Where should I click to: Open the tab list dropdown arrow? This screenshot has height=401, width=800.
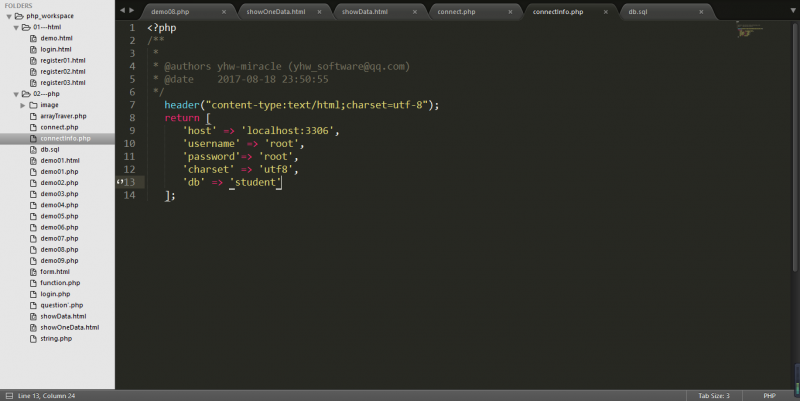791,11
